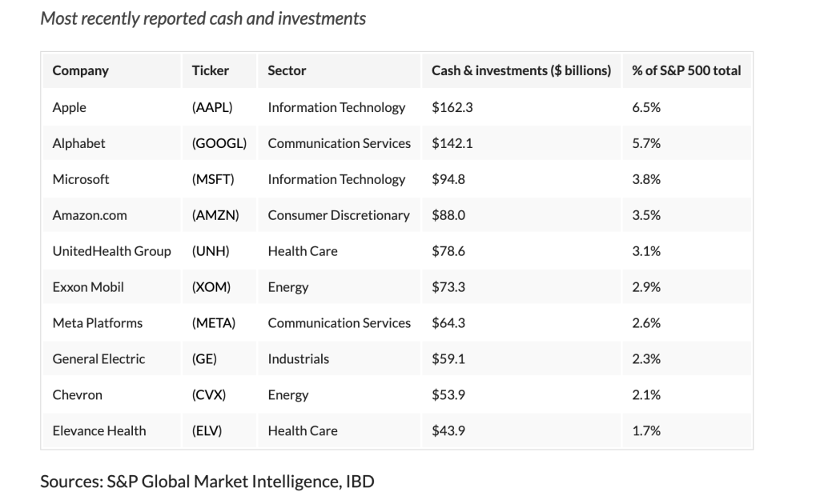Select General Electric's Industrials sector cell
Viewport: 820px width, 504px height.
click(x=298, y=359)
